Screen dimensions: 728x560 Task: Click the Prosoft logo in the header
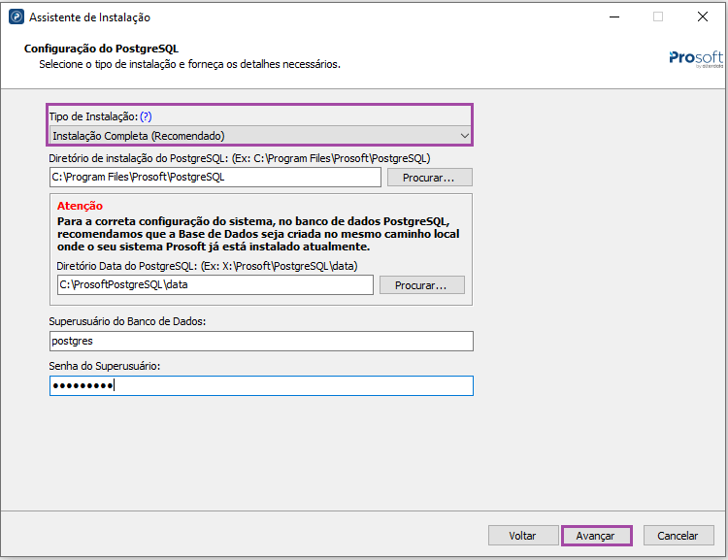(x=696, y=58)
